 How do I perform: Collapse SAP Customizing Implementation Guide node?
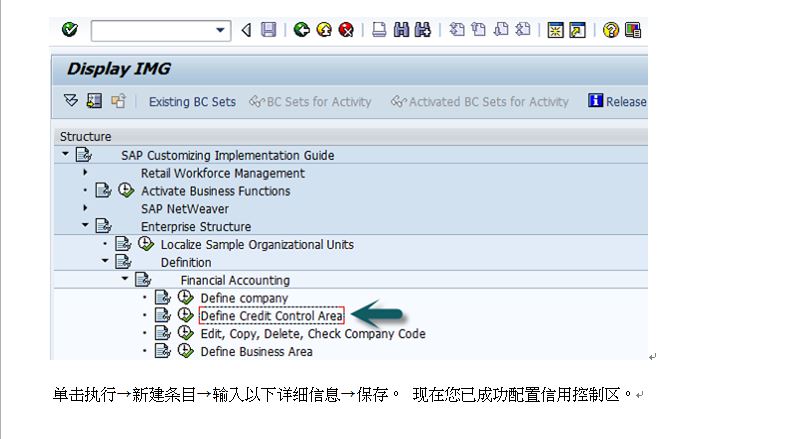pyautogui.click(x=65, y=153)
